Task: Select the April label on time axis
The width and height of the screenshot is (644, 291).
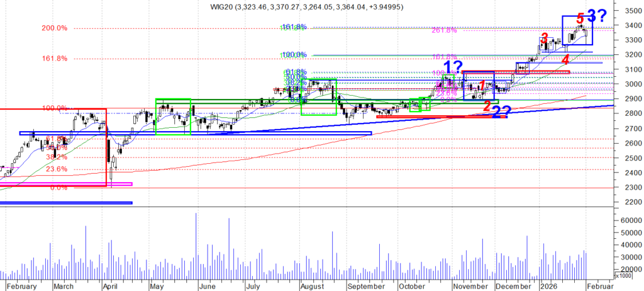Action: [110, 285]
